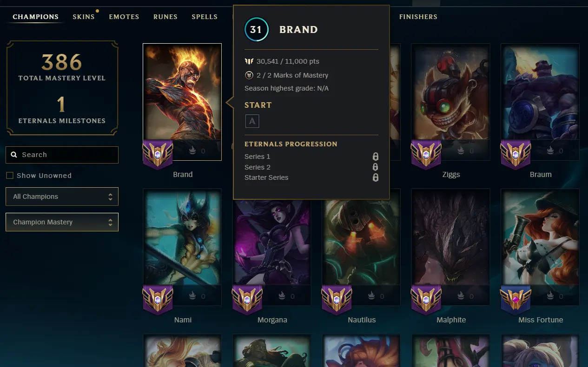The image size is (588, 367).
Task: Click Braum's mastery crest emblem
Action: click(515, 154)
